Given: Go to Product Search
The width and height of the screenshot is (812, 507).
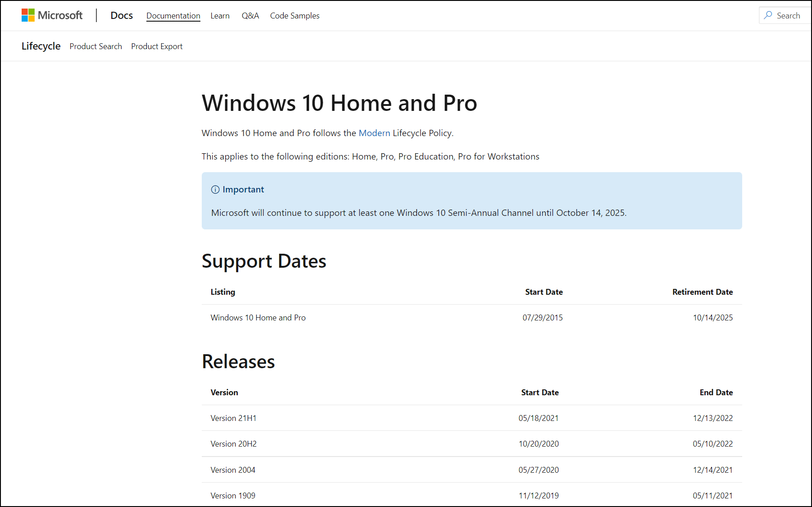Looking at the screenshot, I should click(x=95, y=46).
